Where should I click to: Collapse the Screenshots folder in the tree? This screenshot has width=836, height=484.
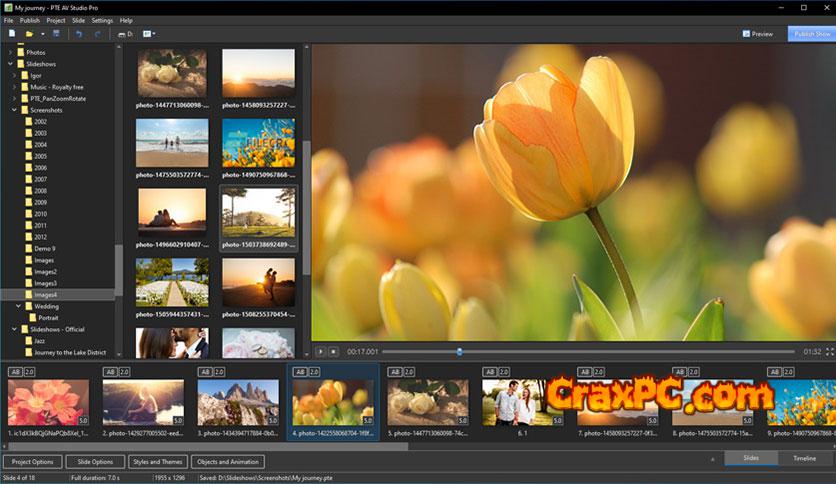click(13, 109)
